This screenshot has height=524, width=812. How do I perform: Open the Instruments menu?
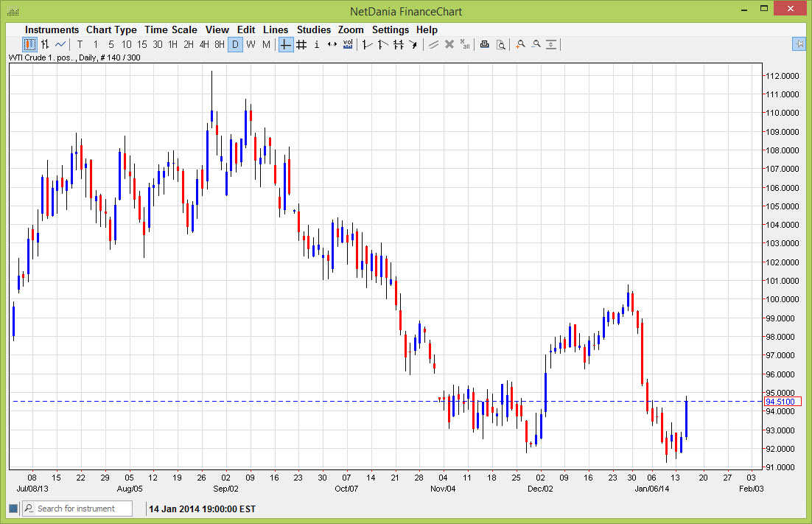coord(52,29)
